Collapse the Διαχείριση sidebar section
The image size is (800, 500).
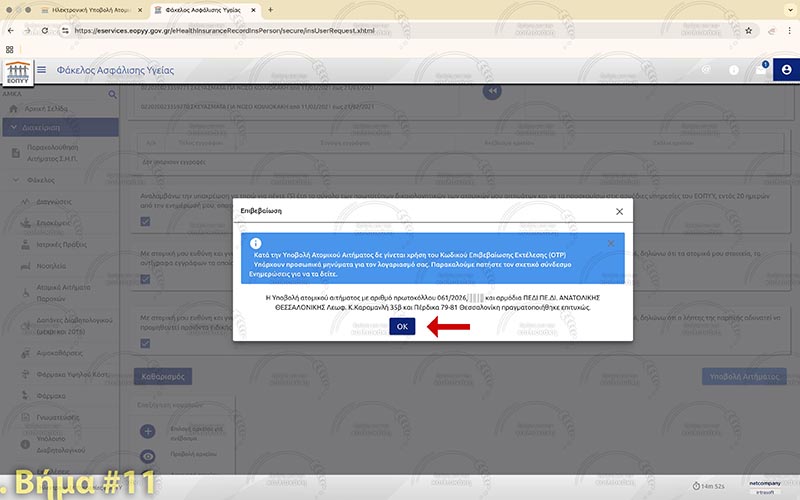[13, 127]
